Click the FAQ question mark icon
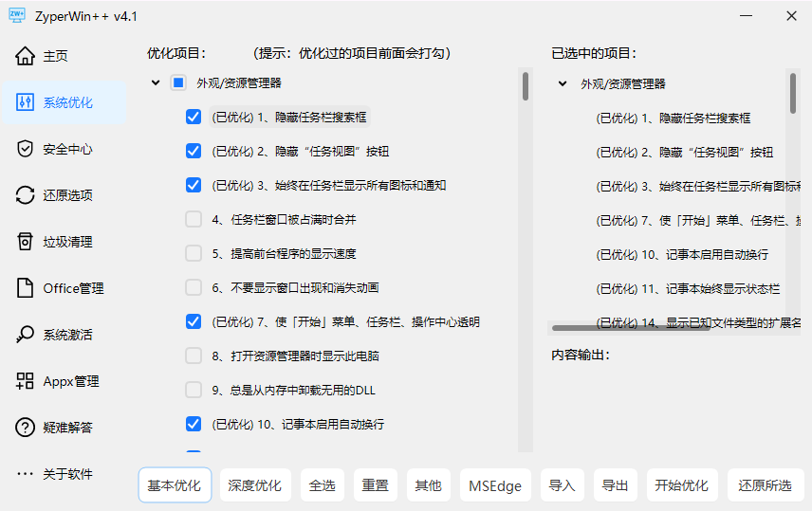The width and height of the screenshot is (812, 511). (x=25, y=428)
